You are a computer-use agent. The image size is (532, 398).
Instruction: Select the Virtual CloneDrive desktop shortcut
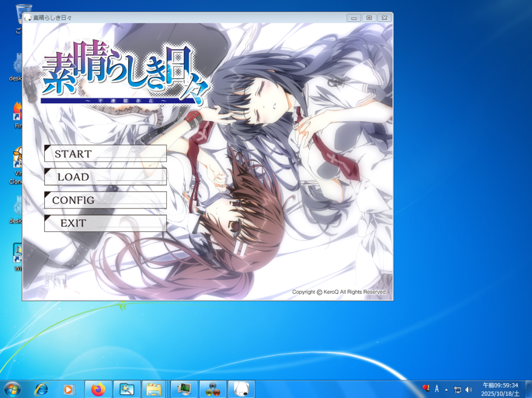click(x=17, y=165)
